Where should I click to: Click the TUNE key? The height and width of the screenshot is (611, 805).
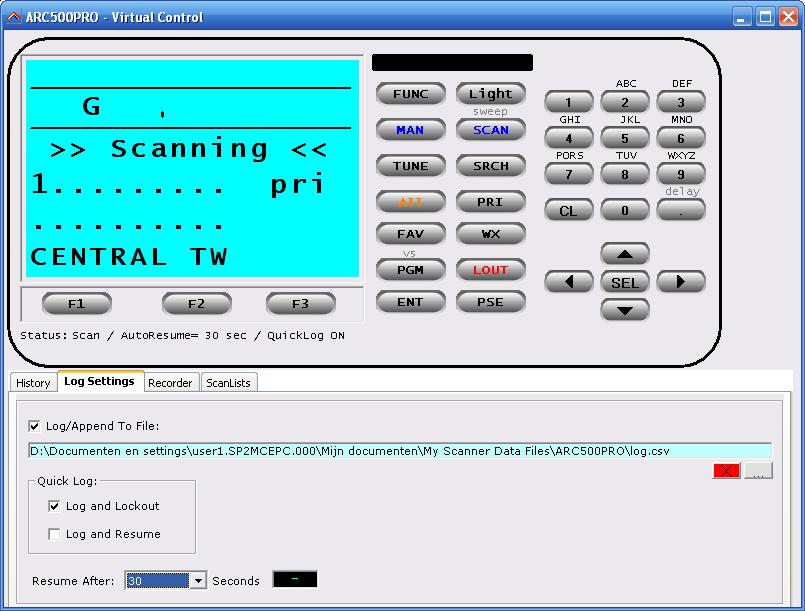(410, 165)
